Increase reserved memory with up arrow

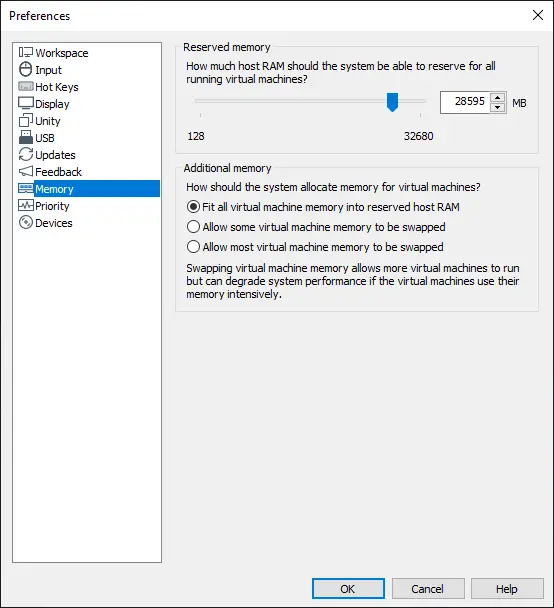tap(497, 98)
